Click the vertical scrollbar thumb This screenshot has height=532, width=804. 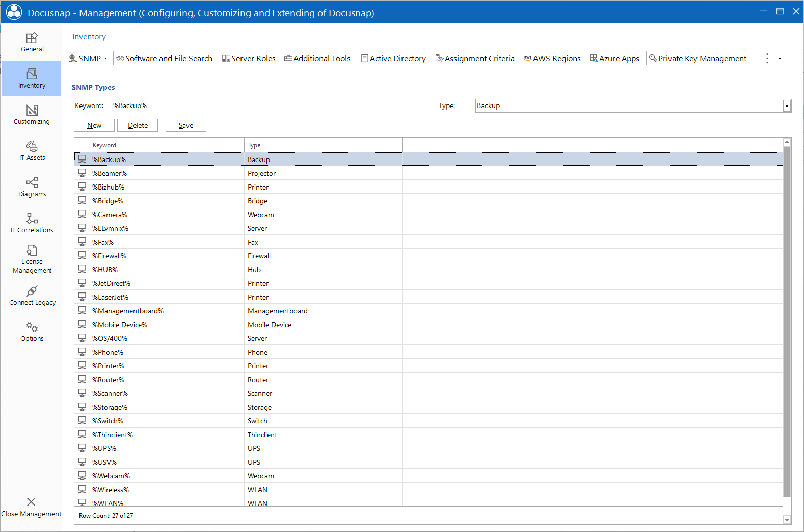787,322
